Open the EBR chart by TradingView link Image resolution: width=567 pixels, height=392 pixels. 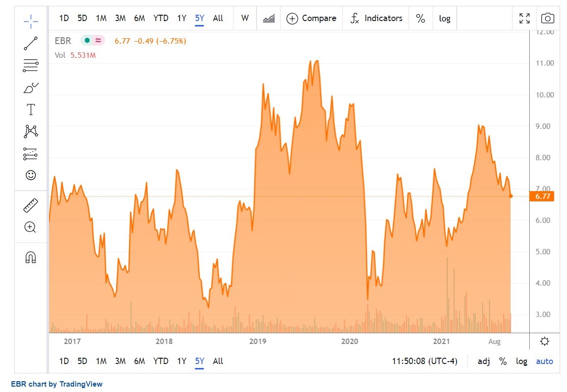[x=57, y=384]
